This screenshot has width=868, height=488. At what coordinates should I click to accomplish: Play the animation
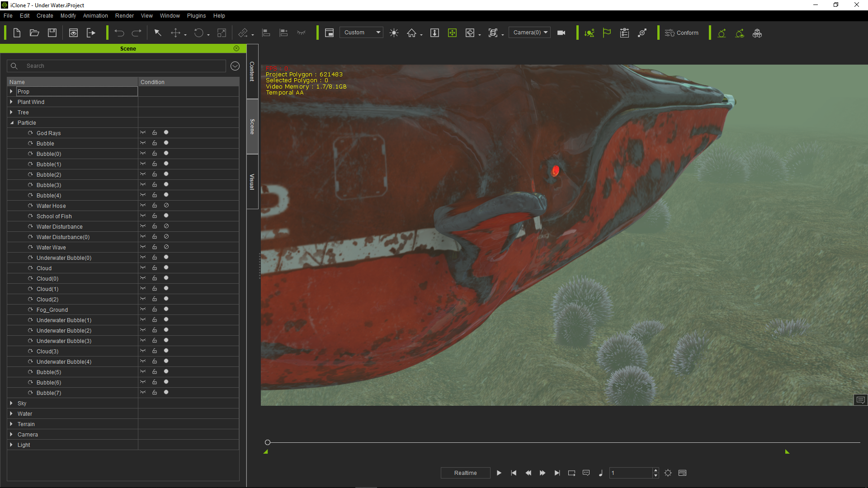coord(499,473)
